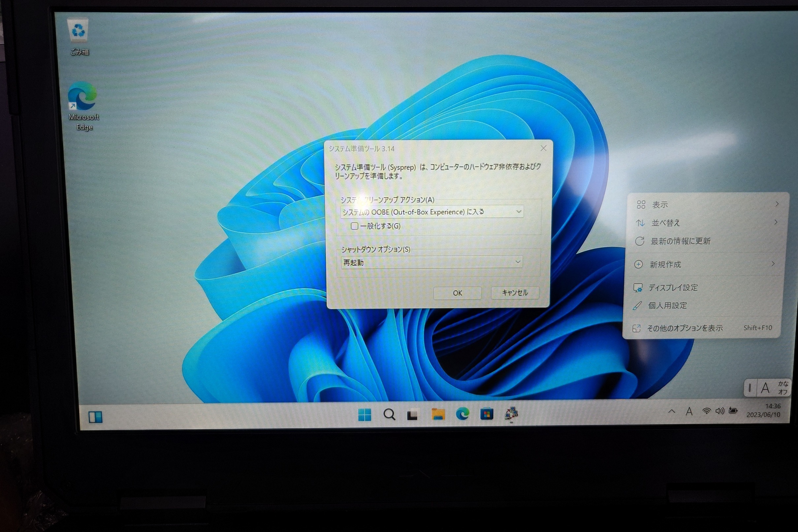The width and height of the screenshot is (798, 532).
Task: Click the IME toolbar A input mode button
Action: (x=765, y=388)
